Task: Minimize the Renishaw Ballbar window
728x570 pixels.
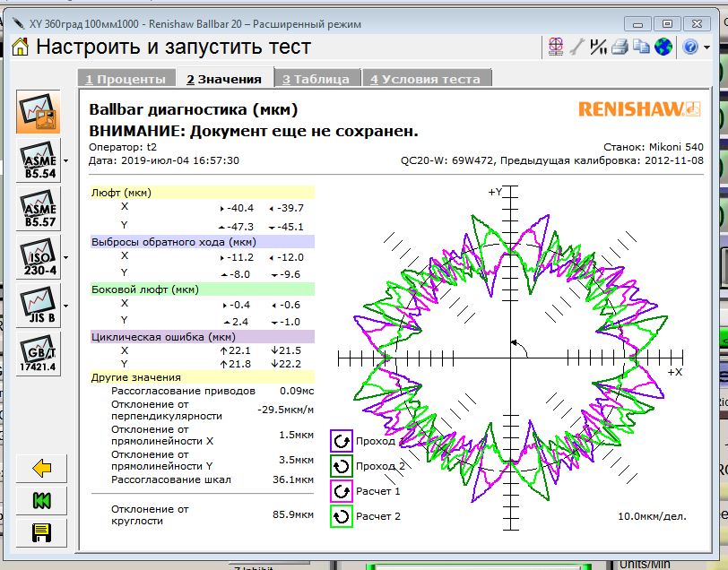Action: pos(637,24)
